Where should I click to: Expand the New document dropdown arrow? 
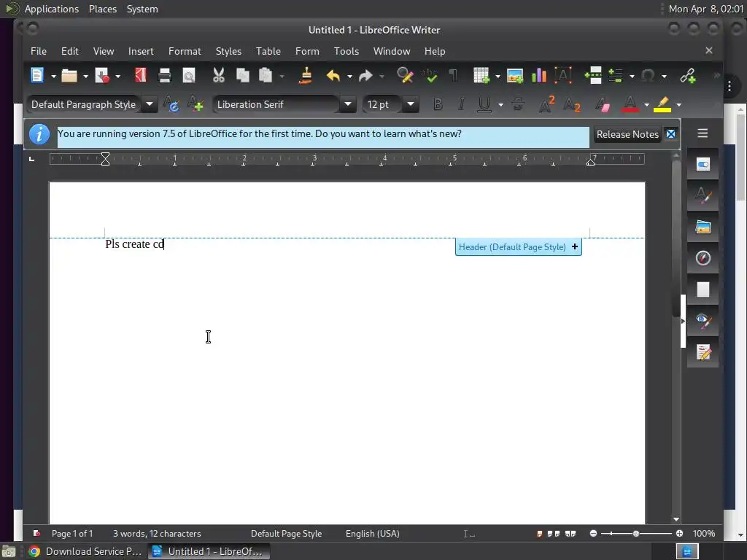[53, 76]
